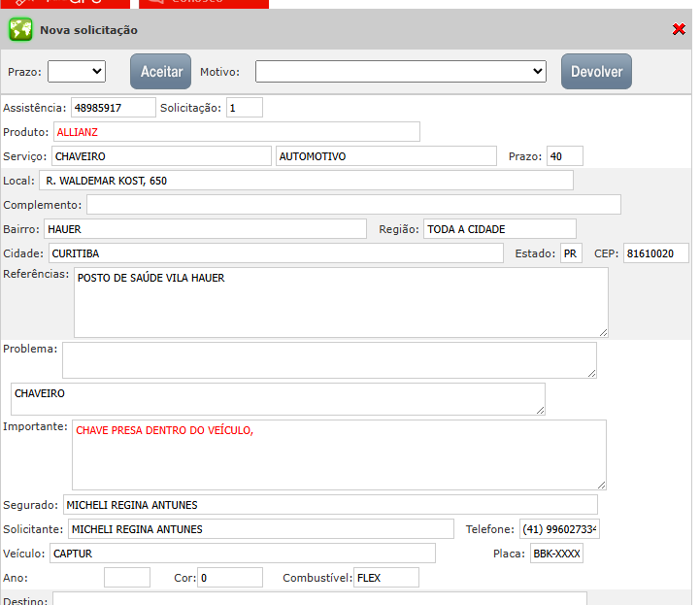Grab the Importante text area resize handle
Image resolution: width=700 pixels, height=605 pixels.
click(601, 484)
